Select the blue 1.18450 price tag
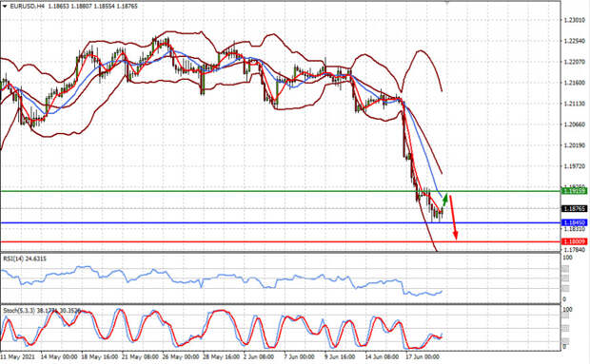The width and height of the screenshot is (590, 364). [x=574, y=222]
